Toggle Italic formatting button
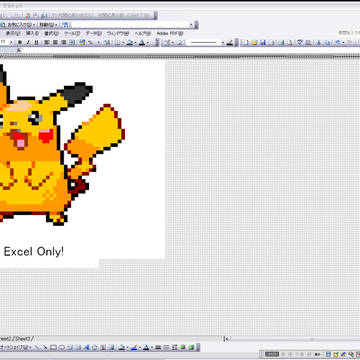Image resolution: width=360 pixels, height=360 pixels. [x=28, y=42]
